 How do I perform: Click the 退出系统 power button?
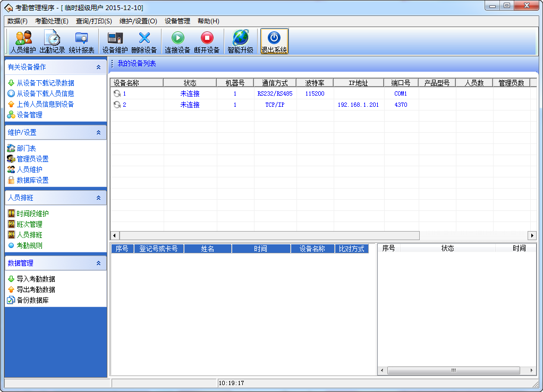tap(274, 41)
